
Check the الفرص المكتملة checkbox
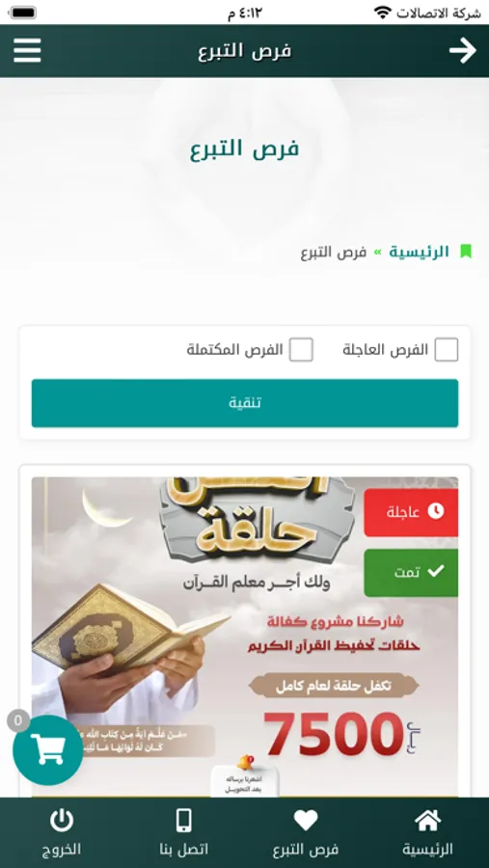click(x=301, y=350)
